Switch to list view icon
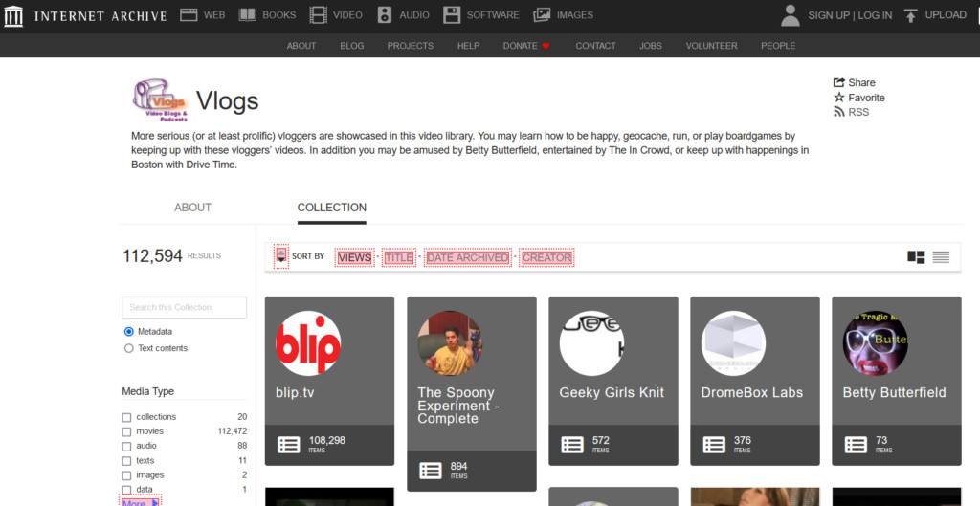This screenshot has height=506, width=980. click(x=942, y=256)
